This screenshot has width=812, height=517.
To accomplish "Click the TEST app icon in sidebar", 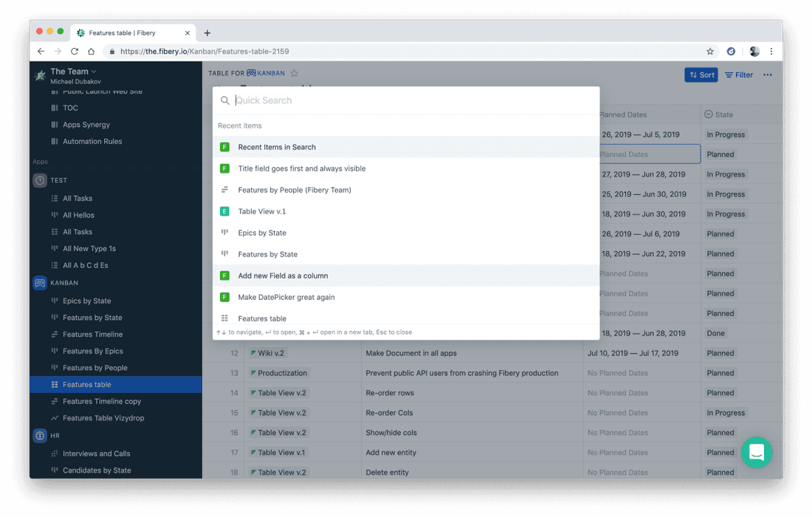I will [x=40, y=180].
